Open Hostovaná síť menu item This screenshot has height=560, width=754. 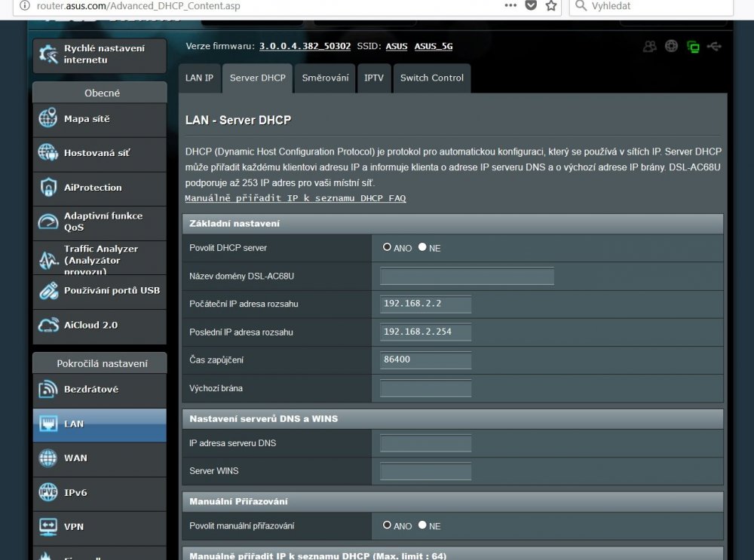[x=100, y=153]
